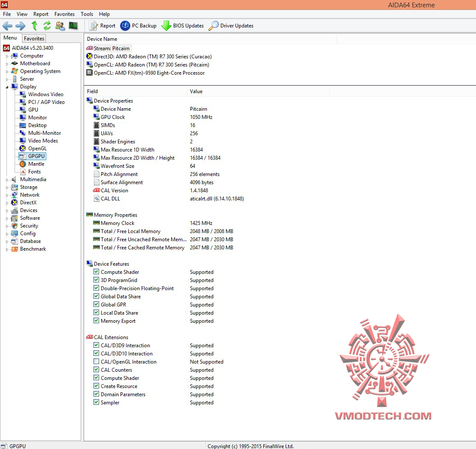This screenshot has width=476, height=449.
Task: Expand the Multimedia tree node
Action: pyautogui.click(x=7, y=180)
